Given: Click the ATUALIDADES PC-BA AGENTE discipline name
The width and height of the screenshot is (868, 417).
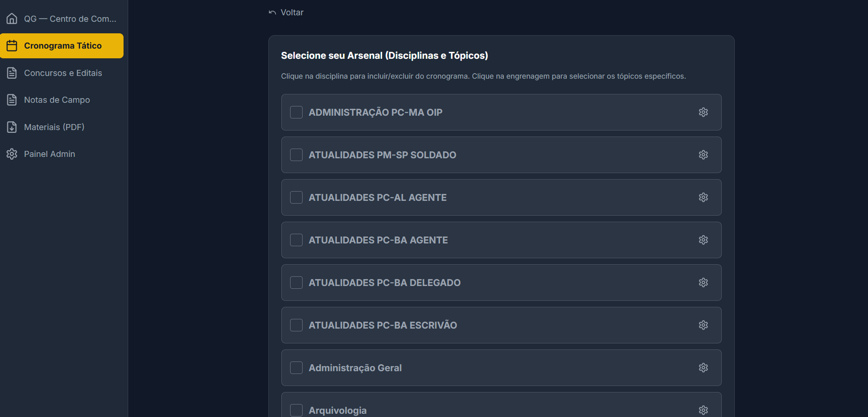Looking at the screenshot, I should 378,240.
